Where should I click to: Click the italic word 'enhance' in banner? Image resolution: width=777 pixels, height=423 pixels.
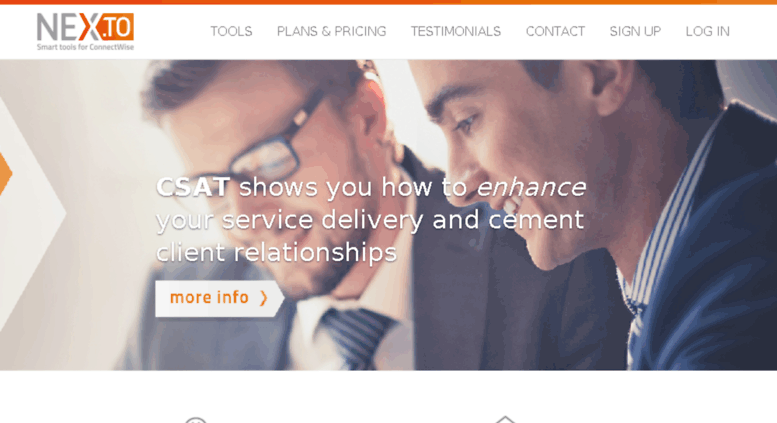(531, 187)
